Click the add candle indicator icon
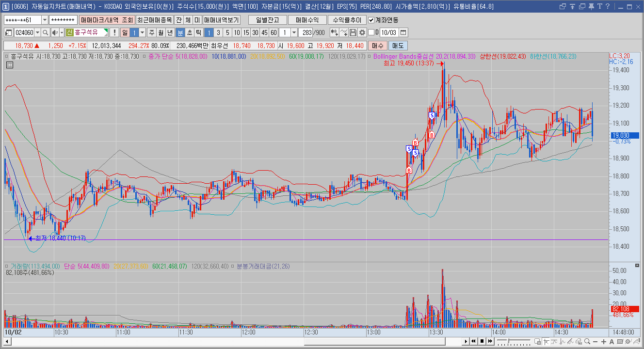644x349 pixels. click(334, 32)
